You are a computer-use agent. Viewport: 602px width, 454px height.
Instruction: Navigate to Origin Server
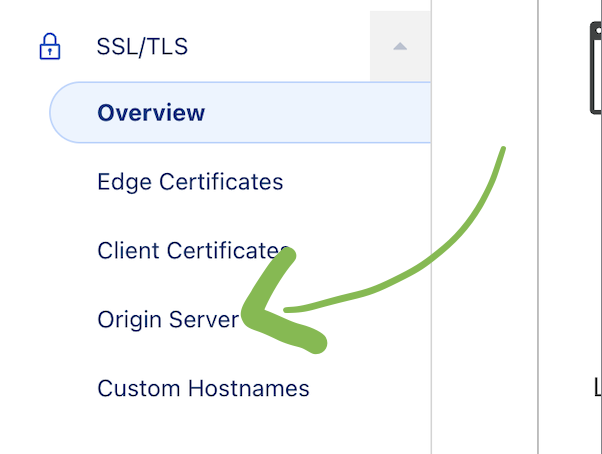click(168, 319)
